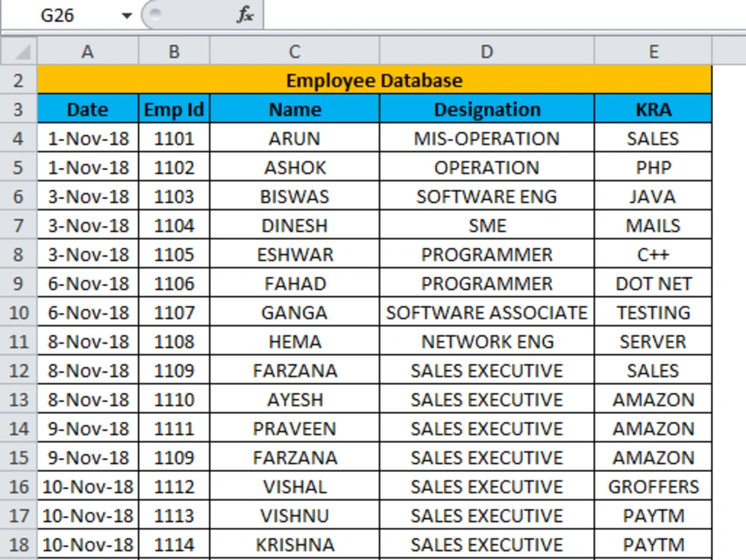The width and height of the screenshot is (746, 560).
Task: Click Emp Id cell 1114
Action: pyautogui.click(x=174, y=544)
